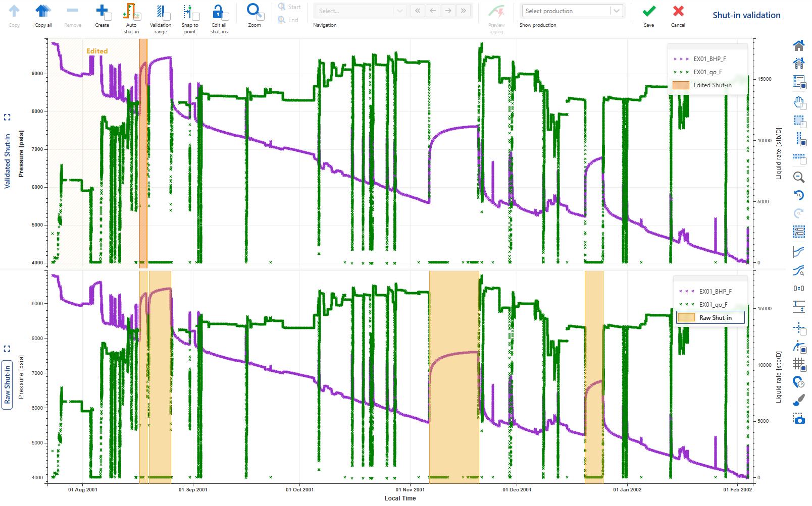Click the Copy all shut-ins icon
The height and width of the screenshot is (506, 812).
tap(43, 12)
